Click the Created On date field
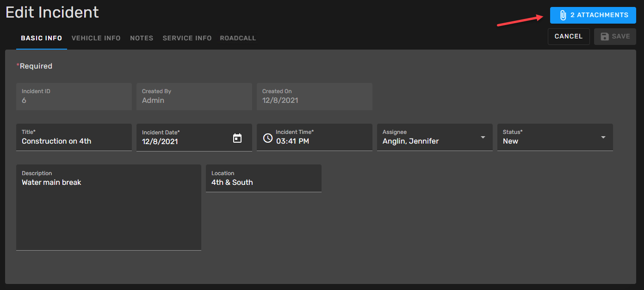 click(x=314, y=97)
